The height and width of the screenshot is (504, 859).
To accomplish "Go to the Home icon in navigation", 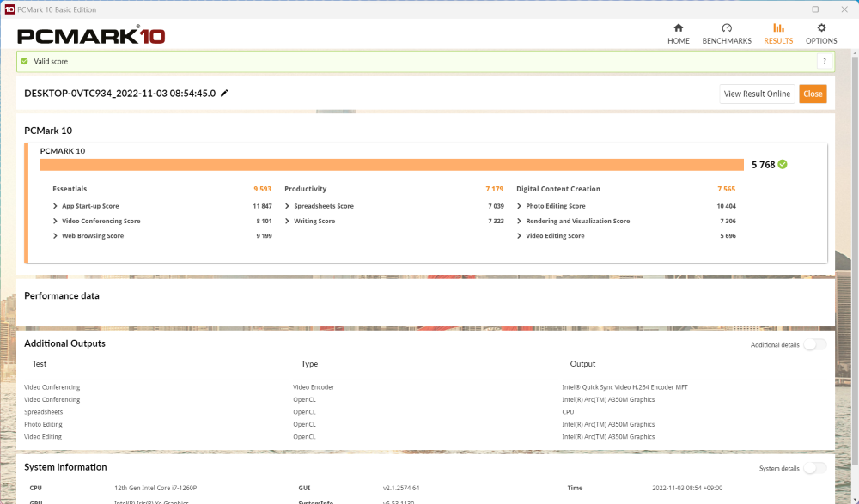I will tap(678, 28).
